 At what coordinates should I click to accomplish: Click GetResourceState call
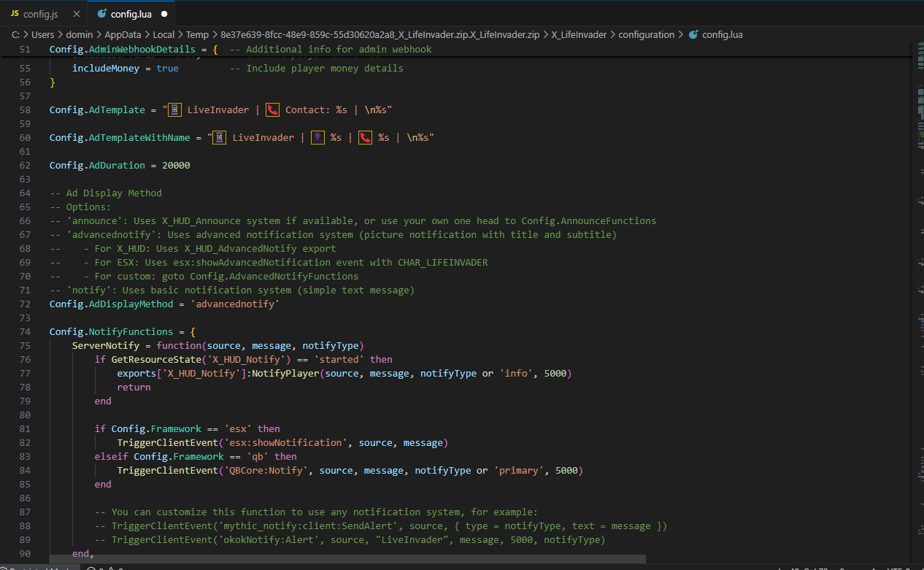156,360
